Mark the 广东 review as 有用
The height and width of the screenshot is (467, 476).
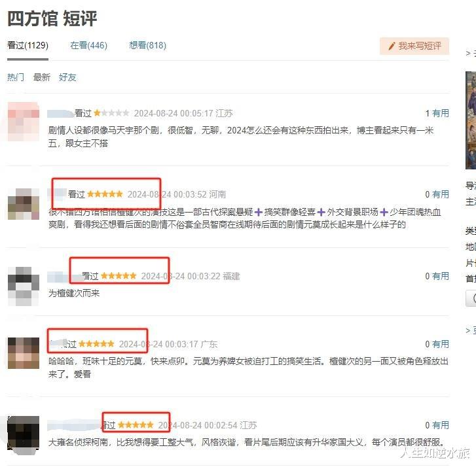(x=441, y=344)
